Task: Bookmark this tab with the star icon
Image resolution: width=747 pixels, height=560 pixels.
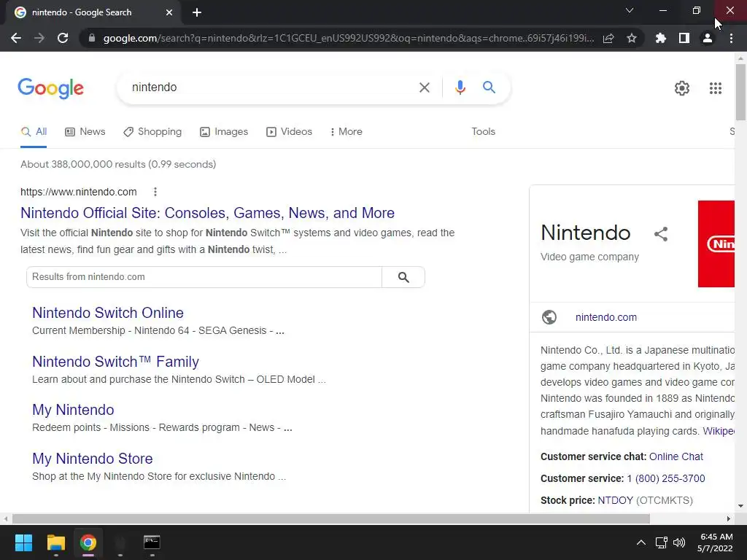Action: (632, 38)
